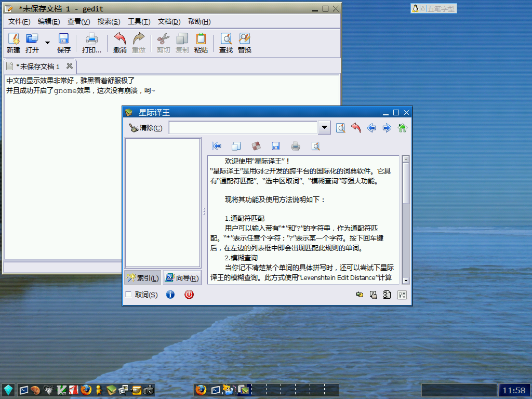Click the yellow arrow icon in 星际译王's bottom bar
The image size is (532, 399).
pyautogui.click(x=360, y=295)
